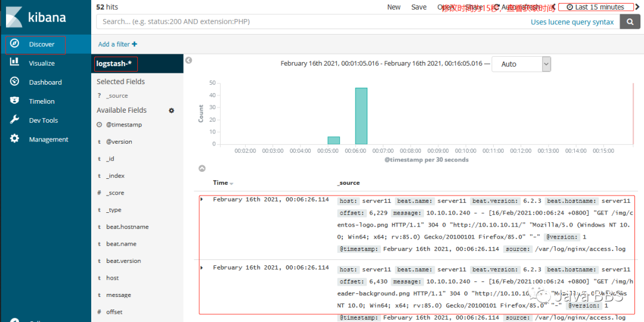Click the Available Fields gear icon
Image resolution: width=644 pixels, height=322 pixels.
tap(172, 110)
